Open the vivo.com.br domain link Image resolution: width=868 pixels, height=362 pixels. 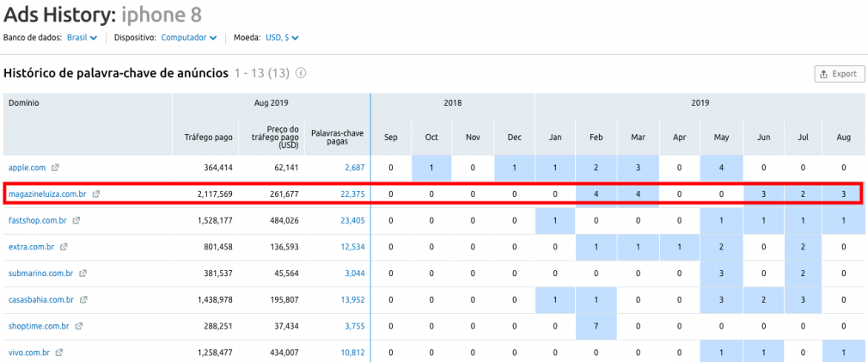[29, 352]
